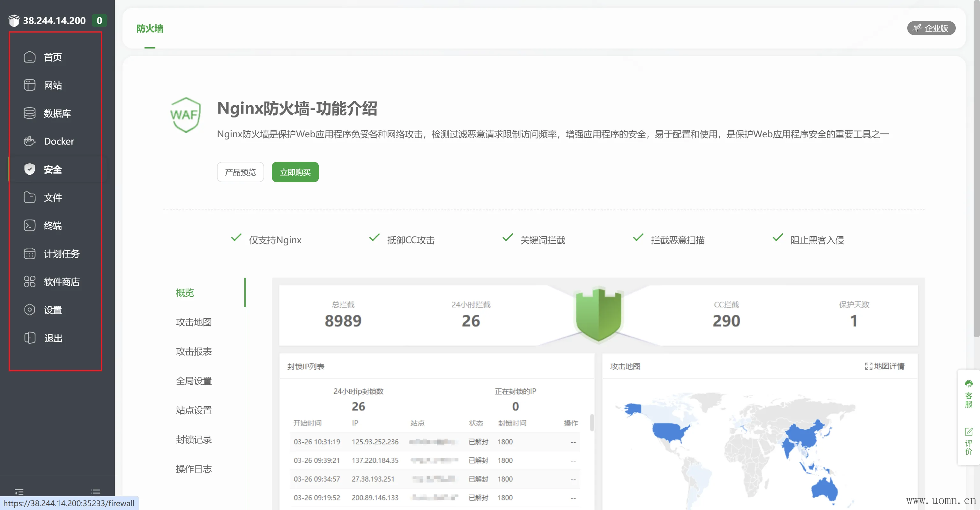Click the 评价 feedback edit icon
The height and width of the screenshot is (510, 980).
[x=968, y=432]
